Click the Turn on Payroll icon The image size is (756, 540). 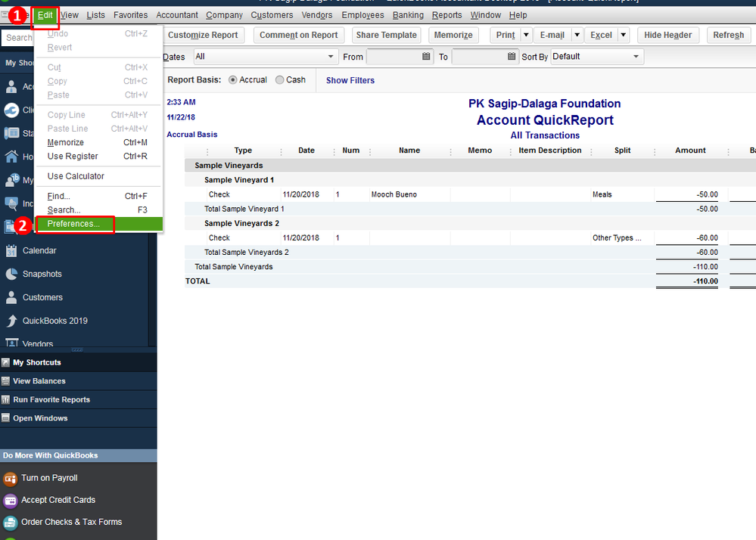coord(10,478)
